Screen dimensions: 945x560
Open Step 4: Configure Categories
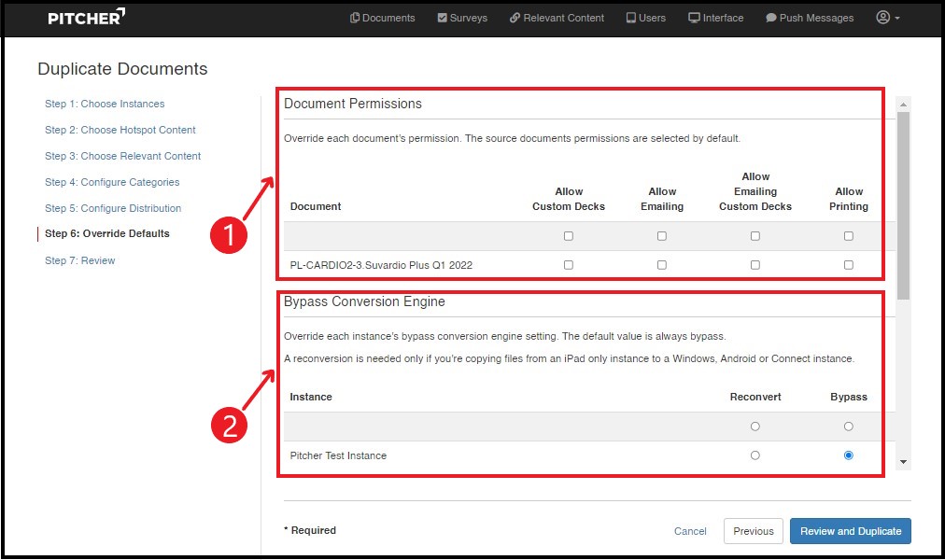pyautogui.click(x=112, y=182)
